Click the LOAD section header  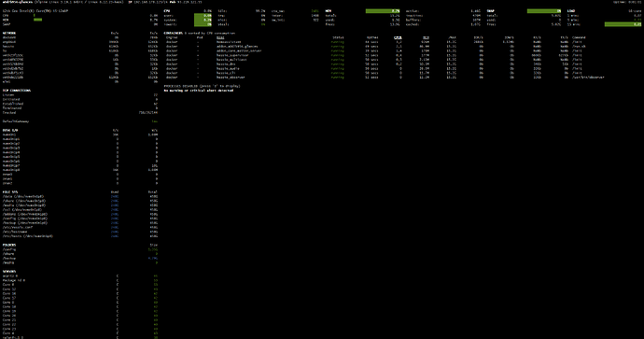tap(571, 11)
